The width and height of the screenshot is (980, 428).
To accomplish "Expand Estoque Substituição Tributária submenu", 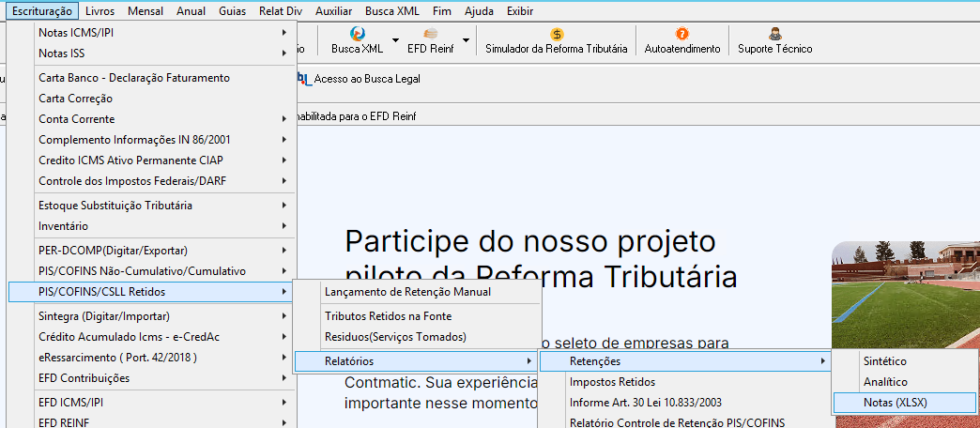I will 151,206.
